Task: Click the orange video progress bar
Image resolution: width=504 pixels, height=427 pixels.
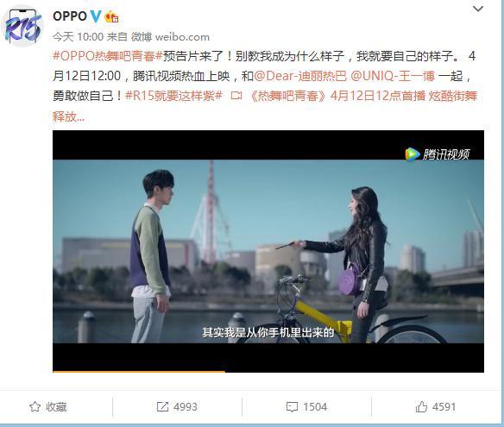Action: (x=139, y=372)
